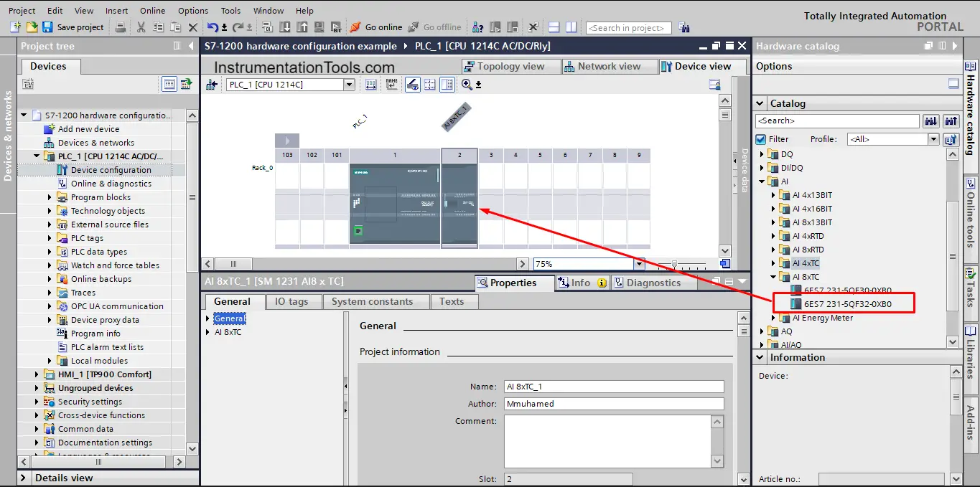Image resolution: width=980 pixels, height=487 pixels.
Task: Select catalog item 6ES7 231-5QF30-0XB0
Action: point(848,290)
